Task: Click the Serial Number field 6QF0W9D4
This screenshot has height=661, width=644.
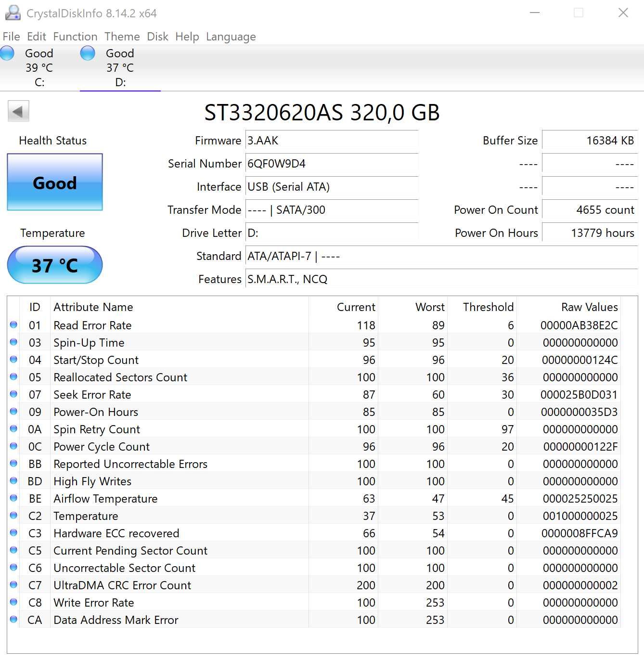Action: point(332,164)
